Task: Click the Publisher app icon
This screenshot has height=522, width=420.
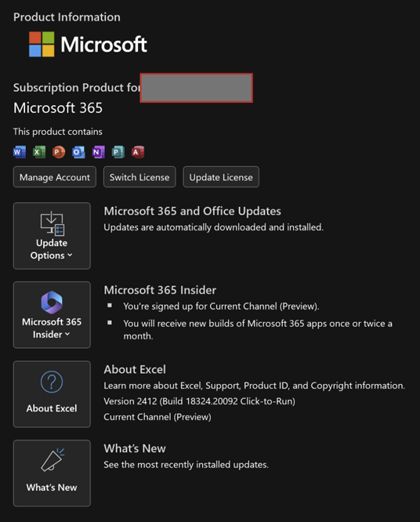Action: coord(118,152)
